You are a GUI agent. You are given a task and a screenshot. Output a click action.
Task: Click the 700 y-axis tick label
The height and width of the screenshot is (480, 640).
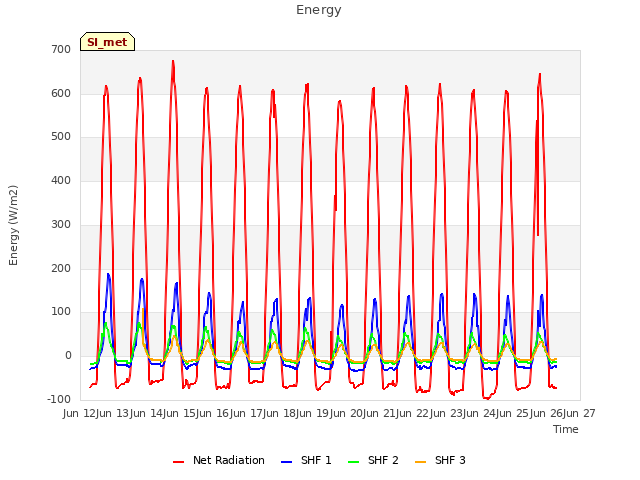click(61, 49)
